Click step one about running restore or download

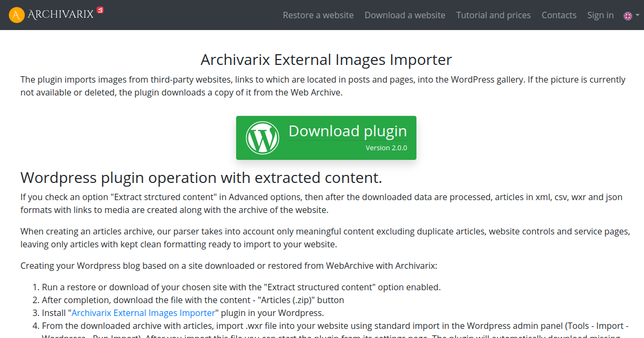pos(241,287)
